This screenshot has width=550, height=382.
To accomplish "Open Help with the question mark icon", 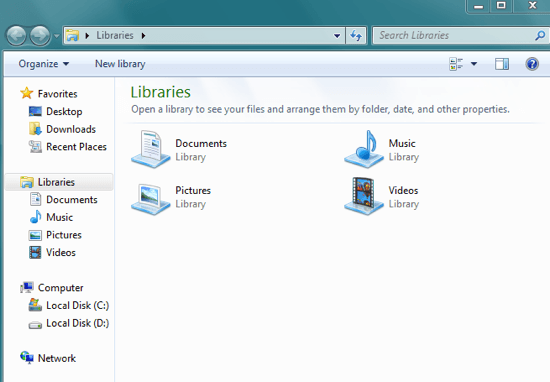I will click(532, 64).
